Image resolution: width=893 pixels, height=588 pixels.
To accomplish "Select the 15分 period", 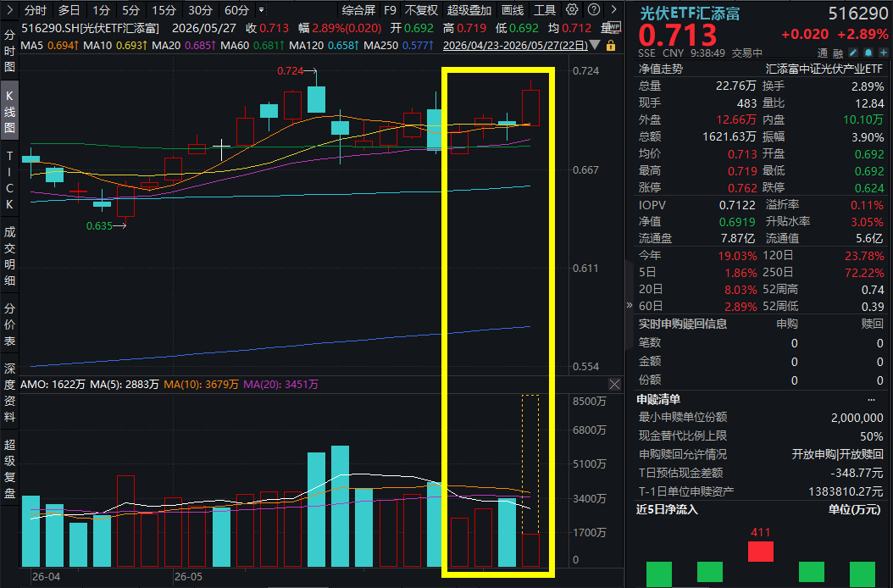I will (164, 10).
